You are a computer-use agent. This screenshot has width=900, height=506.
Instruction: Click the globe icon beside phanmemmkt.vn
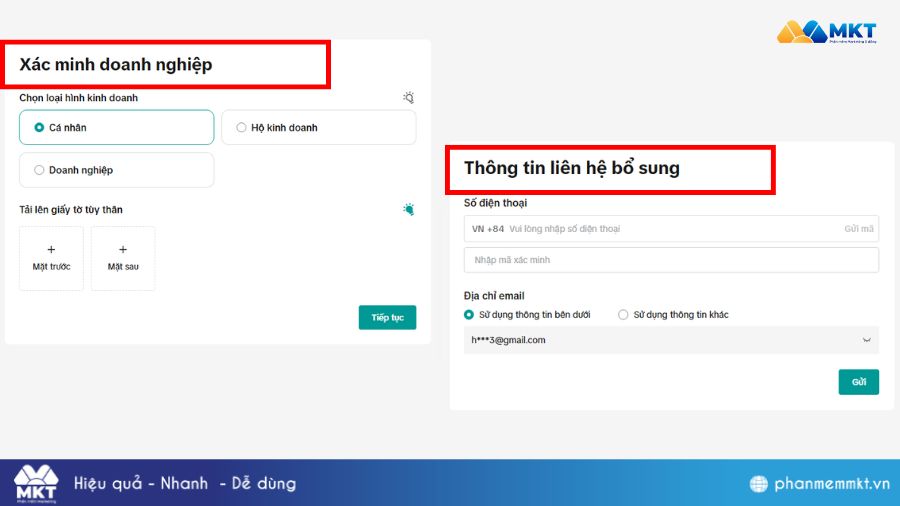758,484
